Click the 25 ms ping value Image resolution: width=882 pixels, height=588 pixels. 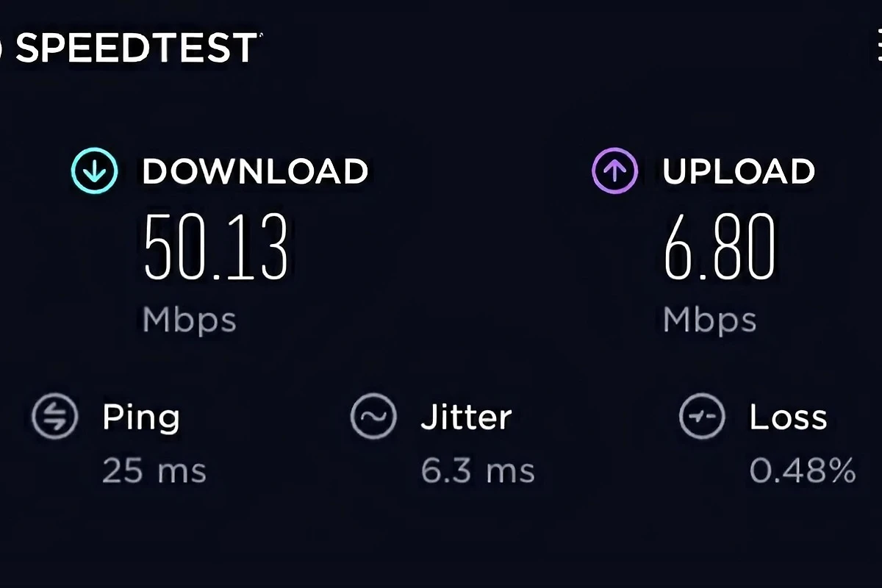click(x=154, y=470)
